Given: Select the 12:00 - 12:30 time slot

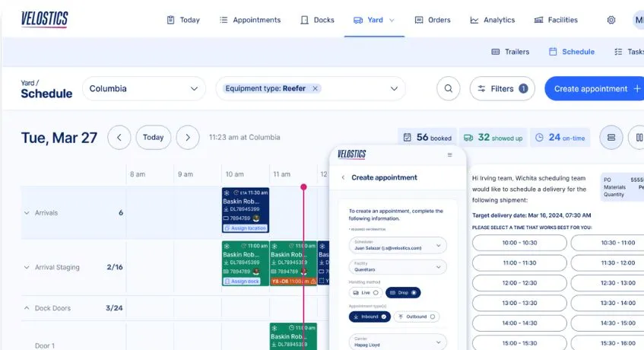Looking at the screenshot, I should point(519,283).
